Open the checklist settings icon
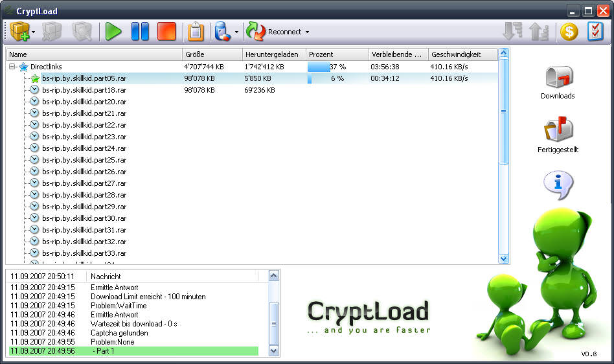Screen dimensions: 614x364 pyautogui.click(x=595, y=32)
